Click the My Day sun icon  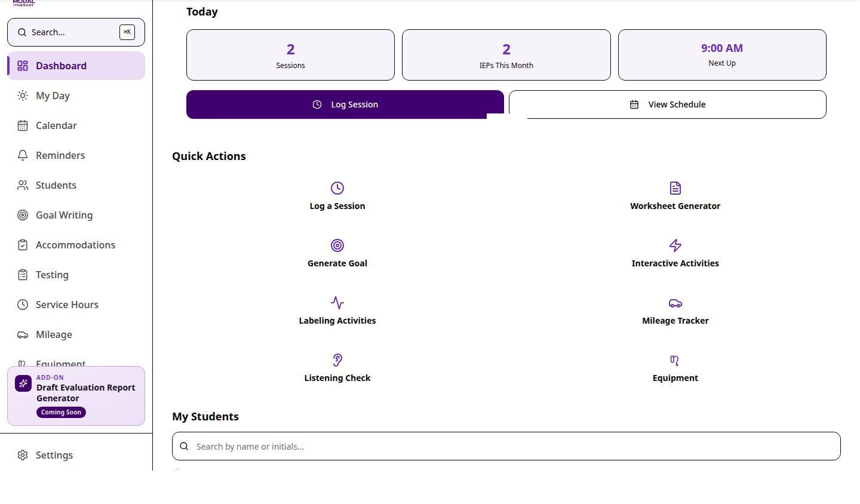(23, 96)
